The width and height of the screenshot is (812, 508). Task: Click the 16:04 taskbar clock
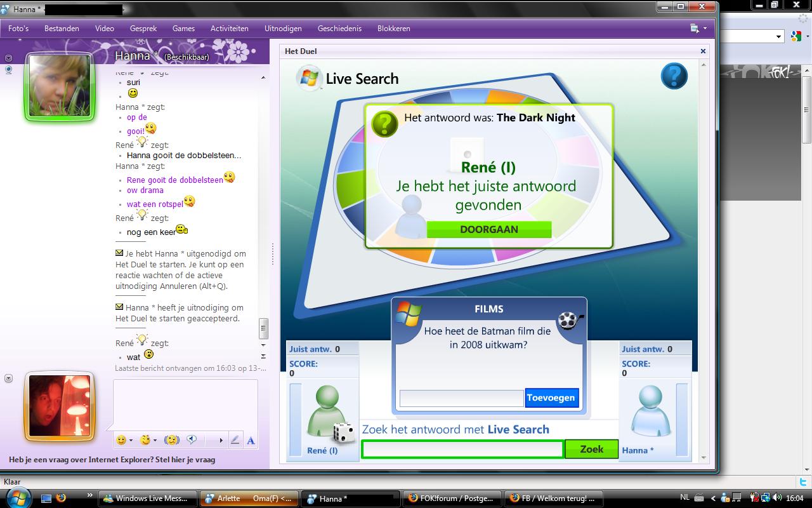coord(795,498)
